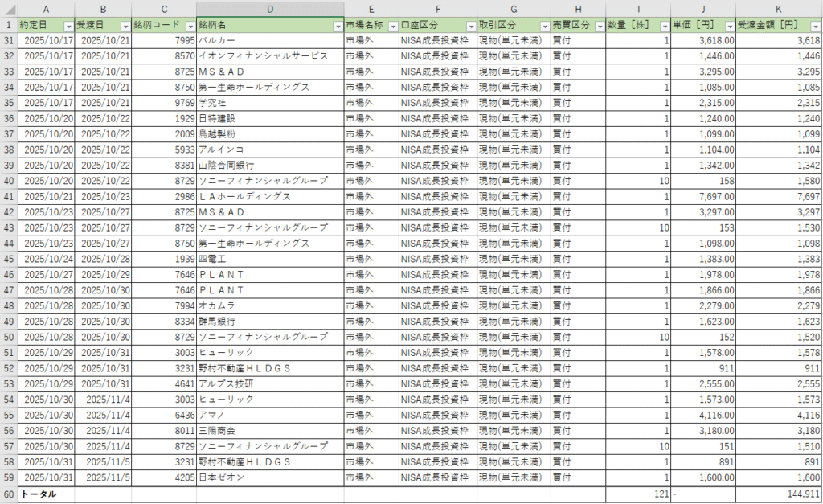Open the 単価［円］ filter dropdown
Viewport: 823px width, 504px height.
[x=728, y=26]
